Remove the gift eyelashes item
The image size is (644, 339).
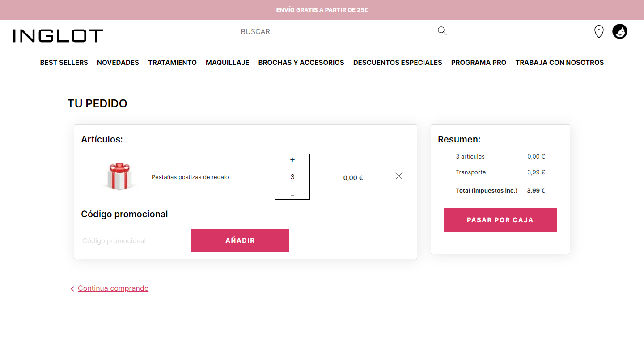399,176
